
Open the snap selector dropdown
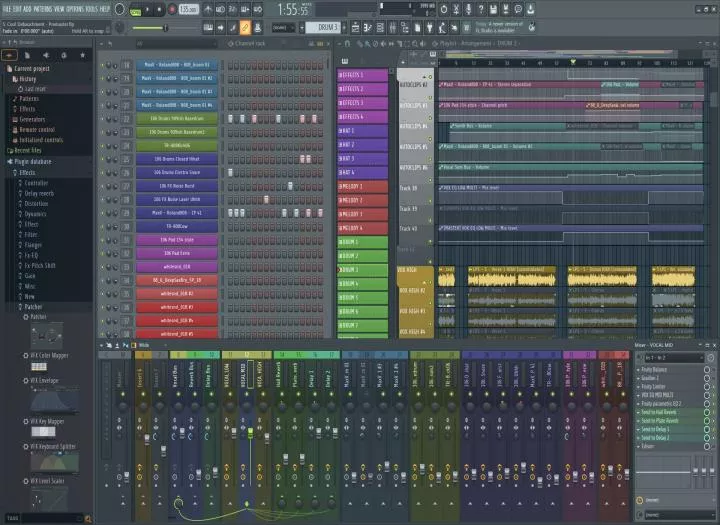(283, 28)
